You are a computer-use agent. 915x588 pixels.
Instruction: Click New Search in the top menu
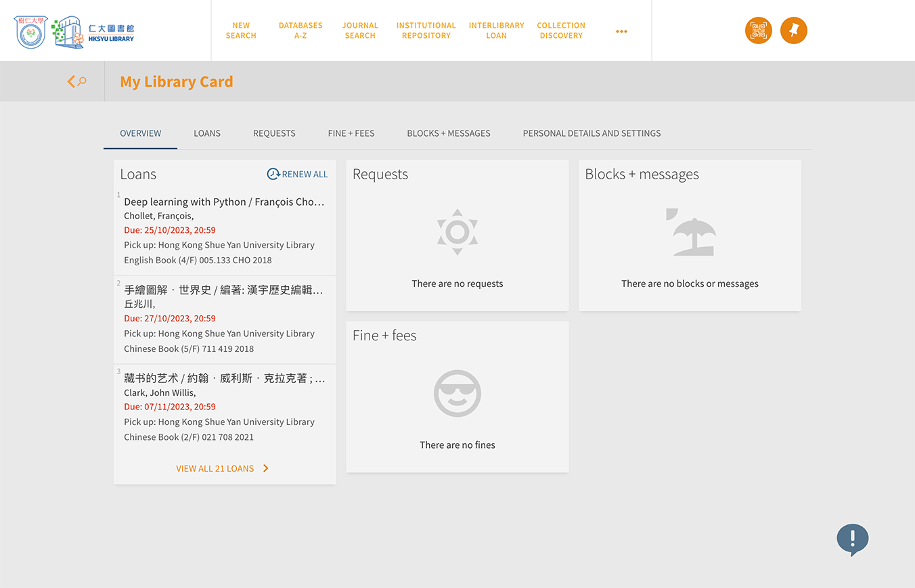[241, 30]
